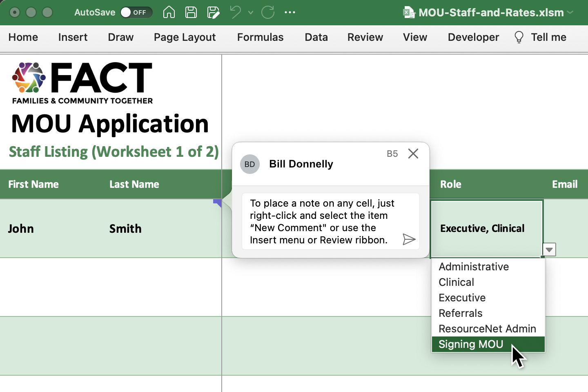Click the Redo circular arrow icon

[268, 12]
